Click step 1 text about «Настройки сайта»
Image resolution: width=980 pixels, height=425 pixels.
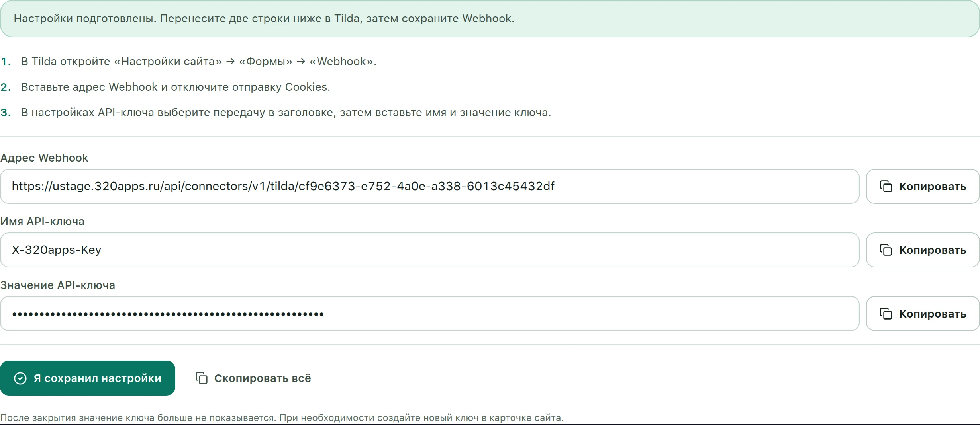(x=198, y=62)
